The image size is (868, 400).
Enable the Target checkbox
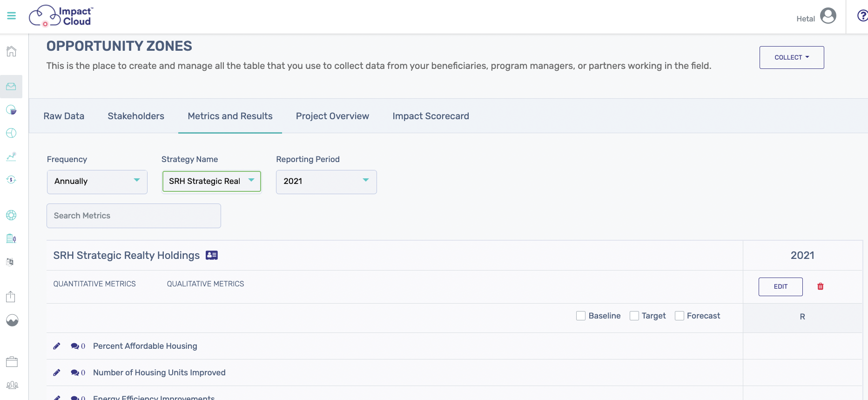(x=634, y=316)
